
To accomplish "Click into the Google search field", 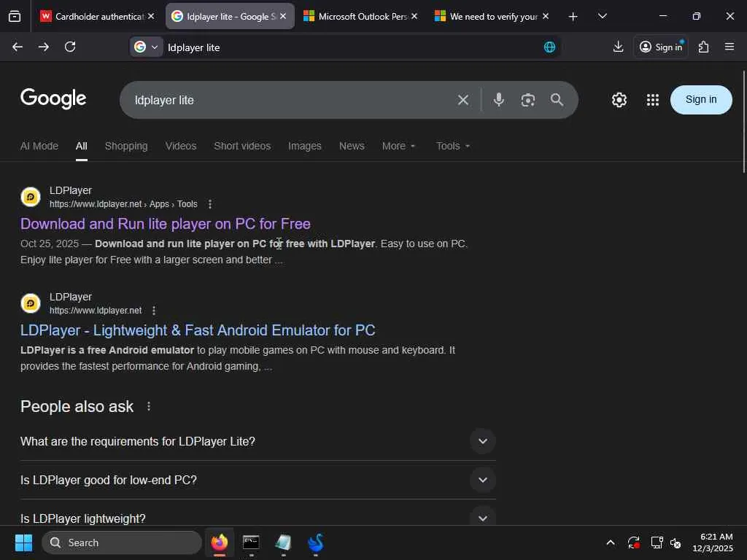I will (x=290, y=100).
